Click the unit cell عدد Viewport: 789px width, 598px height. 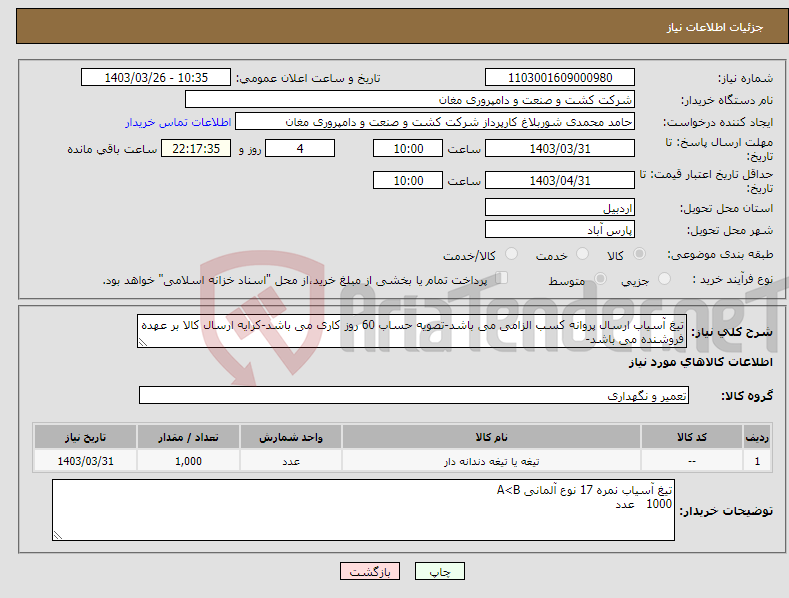tap(291, 461)
